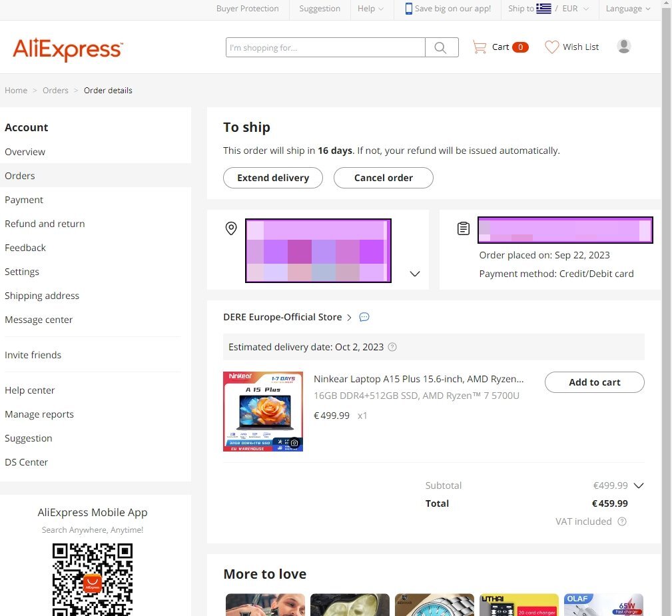Viewport: 672px width, 616px height.
Task: Click the Total €459.99 amount
Action: click(x=610, y=503)
